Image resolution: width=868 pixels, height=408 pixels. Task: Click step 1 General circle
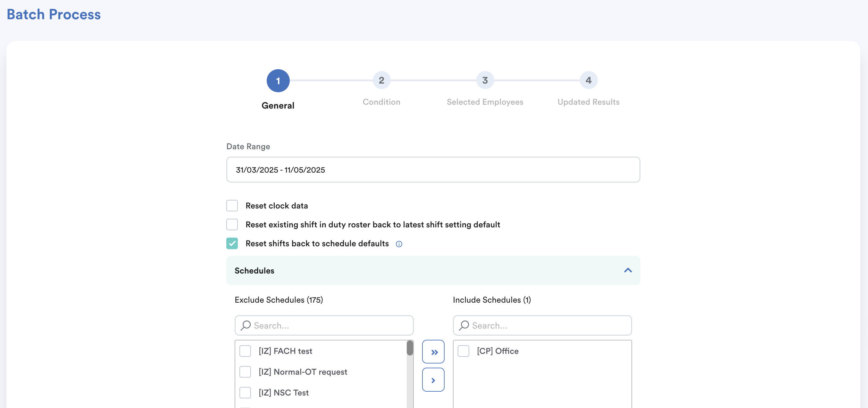(278, 81)
